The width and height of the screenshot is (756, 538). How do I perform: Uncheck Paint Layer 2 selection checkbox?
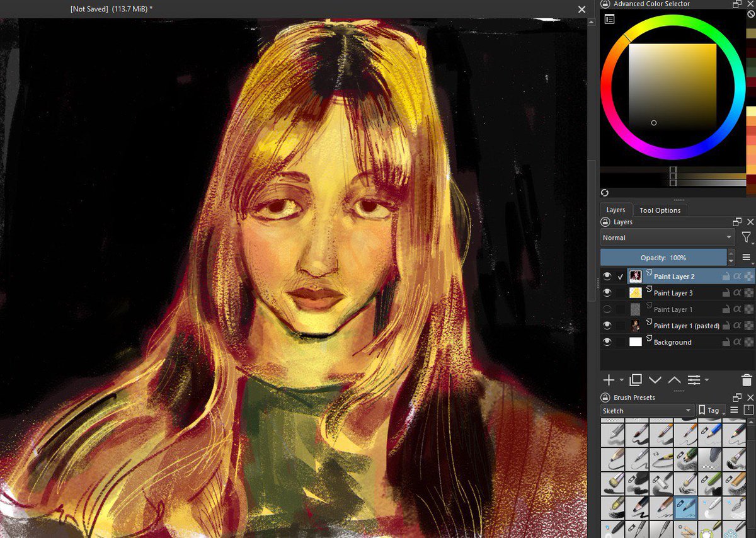[x=621, y=276]
